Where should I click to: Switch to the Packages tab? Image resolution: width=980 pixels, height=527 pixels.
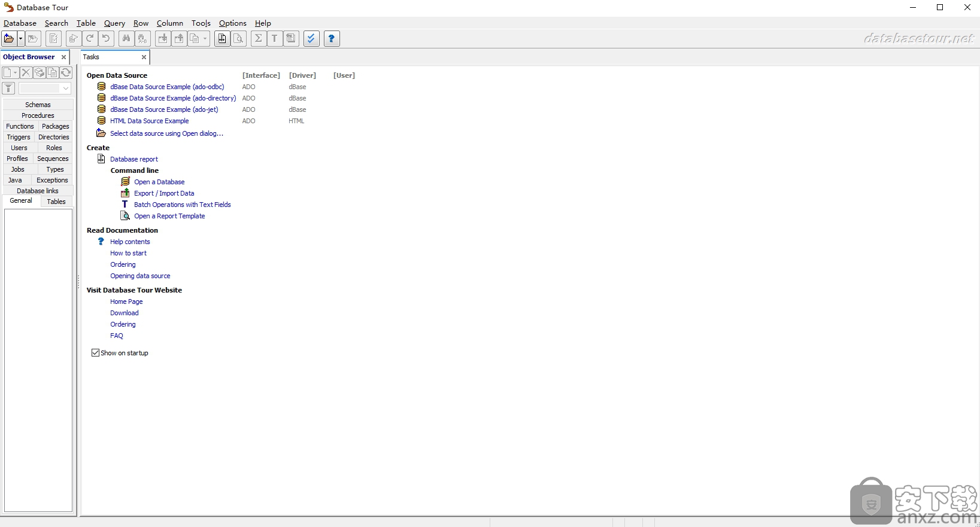pos(56,126)
